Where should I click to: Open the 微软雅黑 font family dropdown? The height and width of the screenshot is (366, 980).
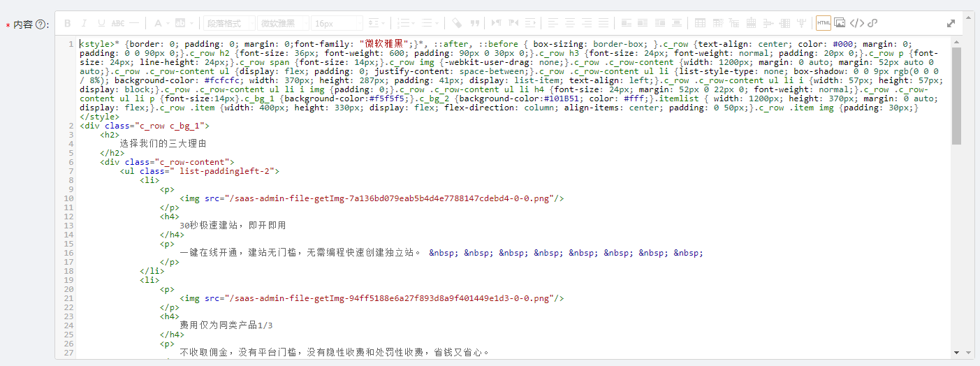tap(283, 23)
